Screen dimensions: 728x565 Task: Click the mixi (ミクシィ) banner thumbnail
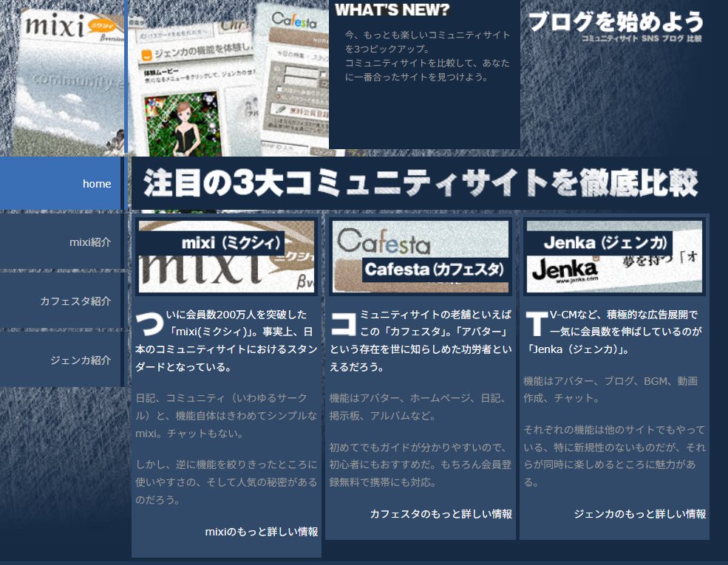(227, 256)
